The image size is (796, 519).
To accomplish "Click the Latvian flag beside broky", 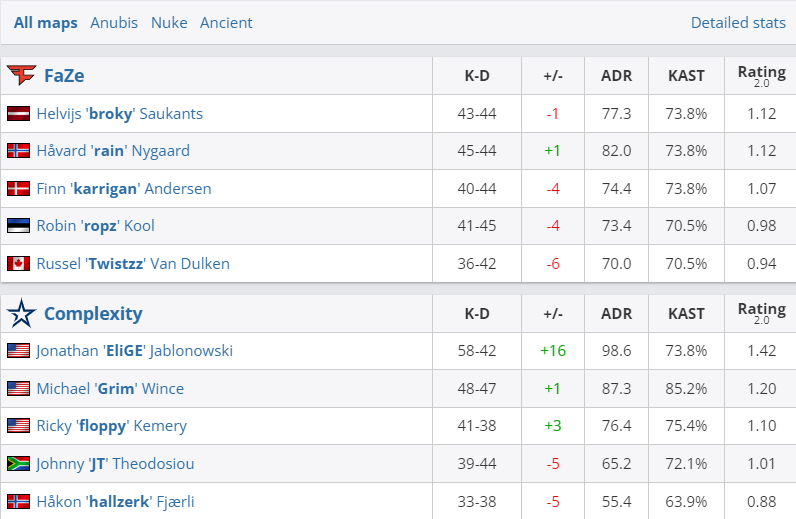I will click(x=18, y=114).
